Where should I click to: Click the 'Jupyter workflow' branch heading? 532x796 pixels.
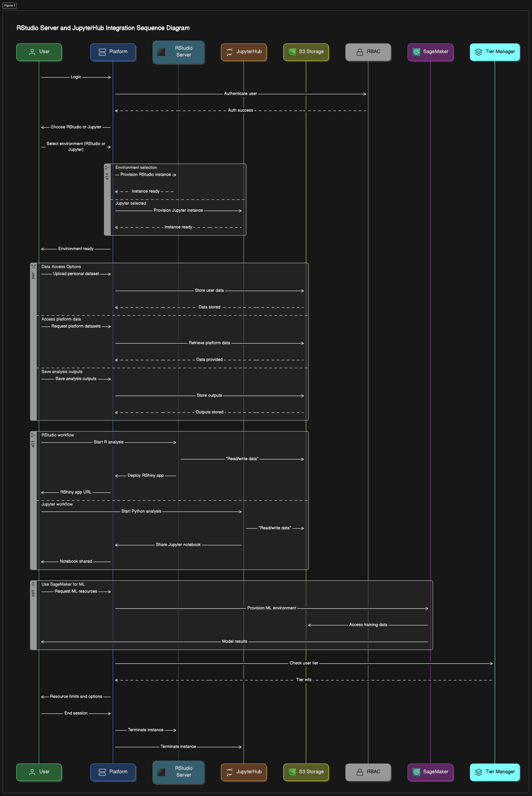(x=57, y=504)
